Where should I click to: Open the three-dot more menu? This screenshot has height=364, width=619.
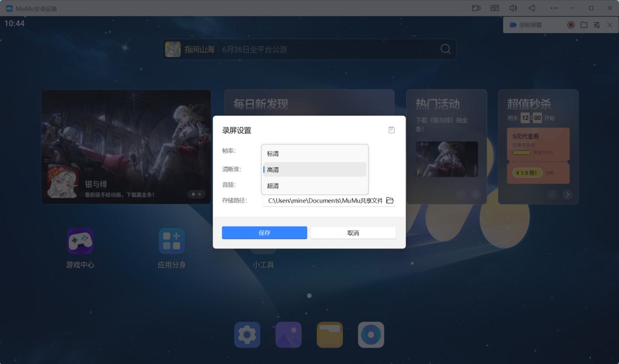(554, 8)
